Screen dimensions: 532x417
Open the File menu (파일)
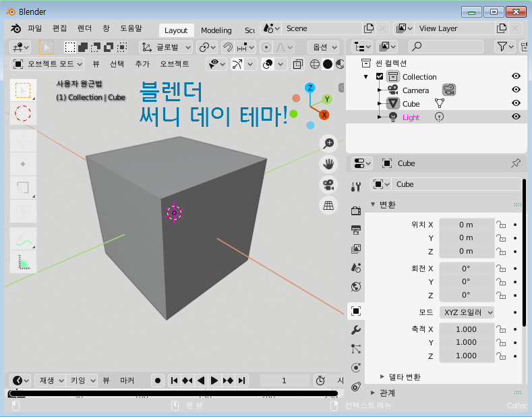pyautogui.click(x=34, y=28)
